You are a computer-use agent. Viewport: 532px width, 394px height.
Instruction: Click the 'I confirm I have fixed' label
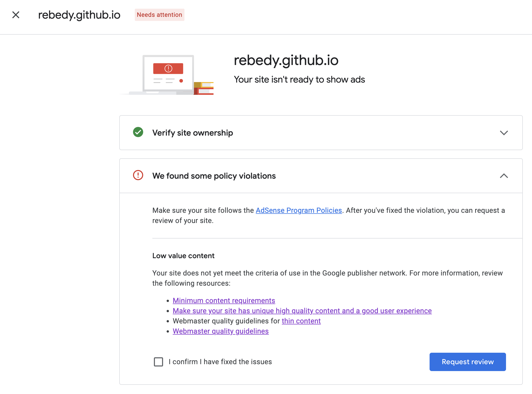coord(220,362)
